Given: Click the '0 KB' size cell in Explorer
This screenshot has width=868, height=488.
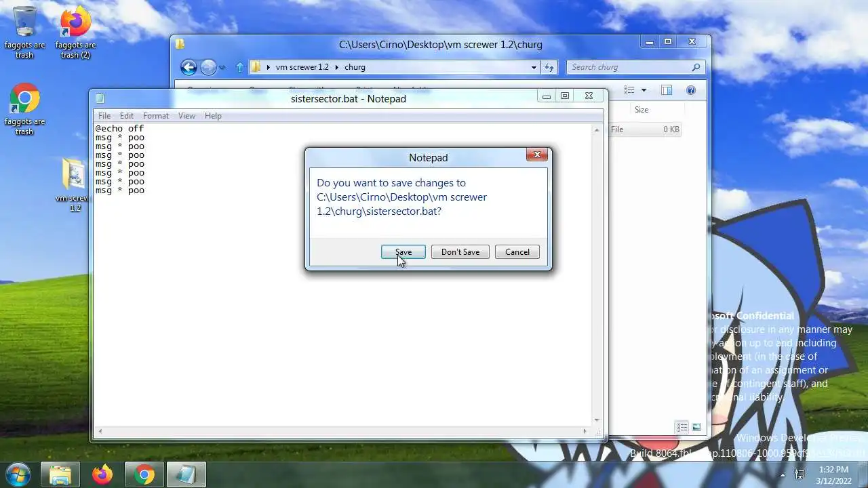Looking at the screenshot, I should (671, 129).
